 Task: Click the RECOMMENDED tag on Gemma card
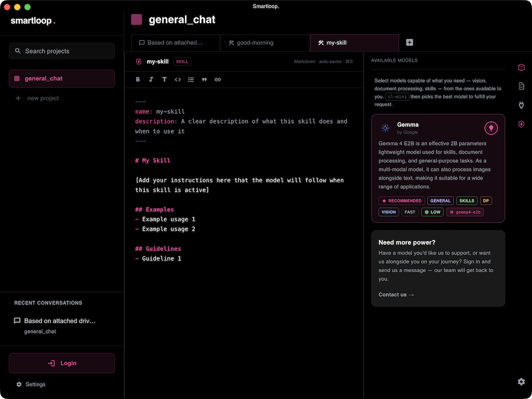coord(402,201)
